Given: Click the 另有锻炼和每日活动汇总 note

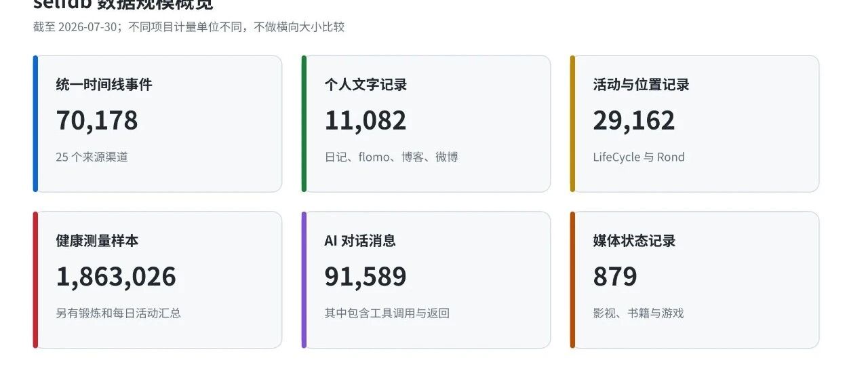Looking at the screenshot, I should pos(118,313).
